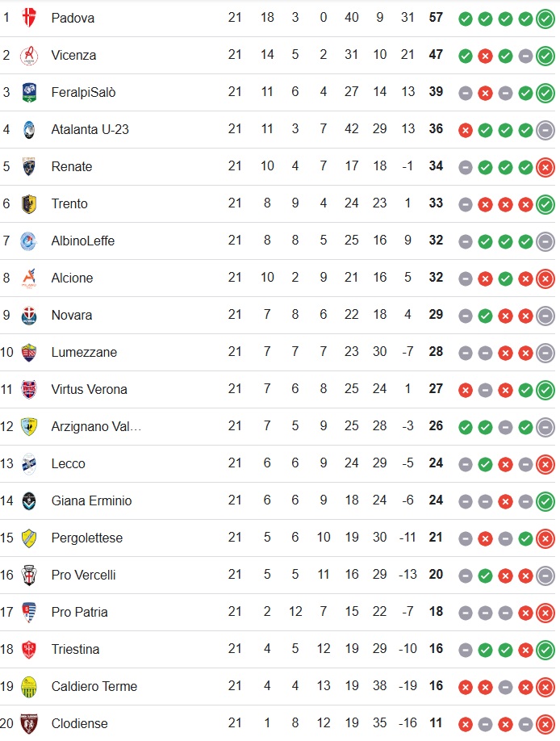This screenshot has width=560, height=741.
Task: Open the Alcione team page link
Action: click(73, 278)
